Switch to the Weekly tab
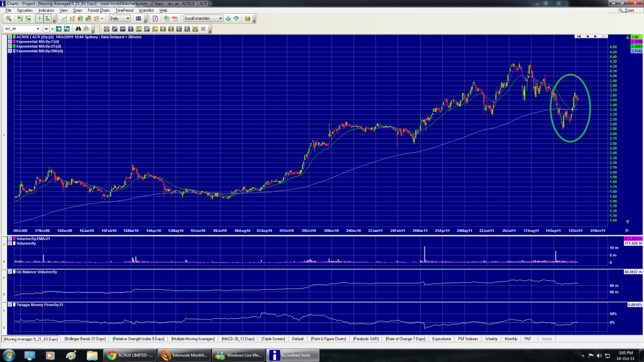 pos(491,339)
